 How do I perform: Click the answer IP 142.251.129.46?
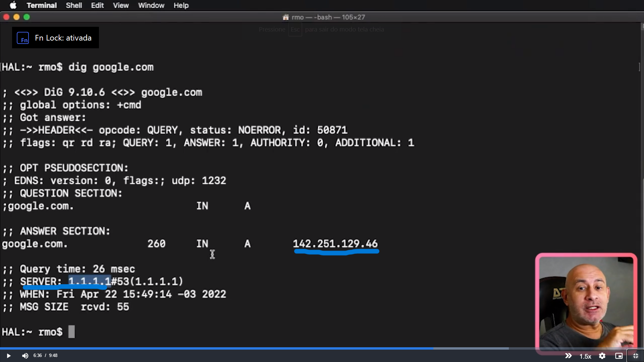335,244
